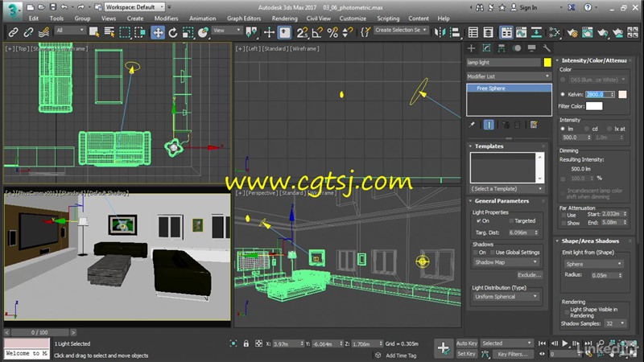Screen dimensions: 644x362
Task: Open Curve Editor from toolbar
Action: point(522,32)
